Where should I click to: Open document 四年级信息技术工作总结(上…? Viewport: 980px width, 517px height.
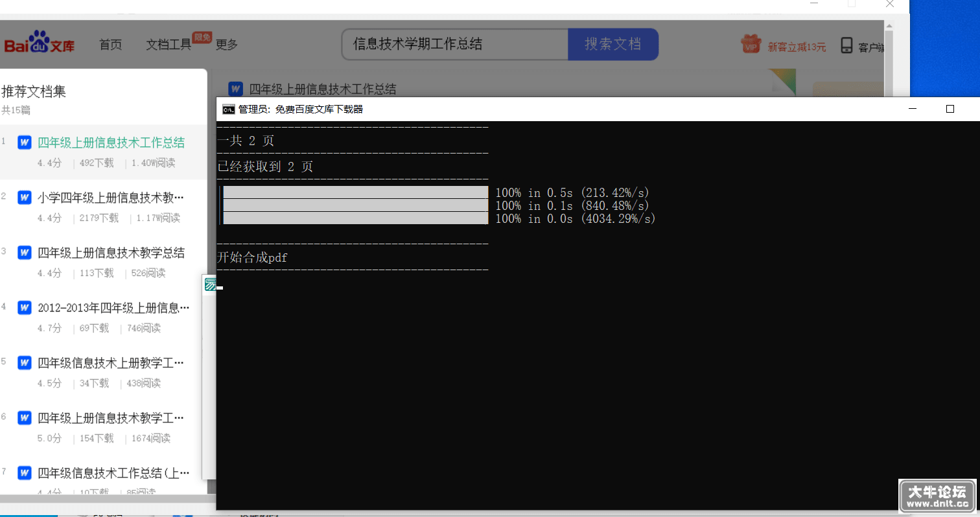(113, 473)
